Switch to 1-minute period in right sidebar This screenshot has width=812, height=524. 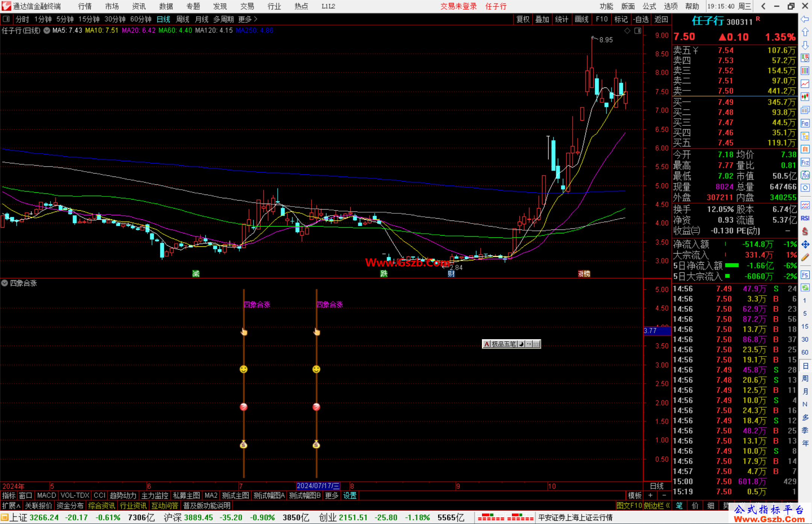click(804, 301)
